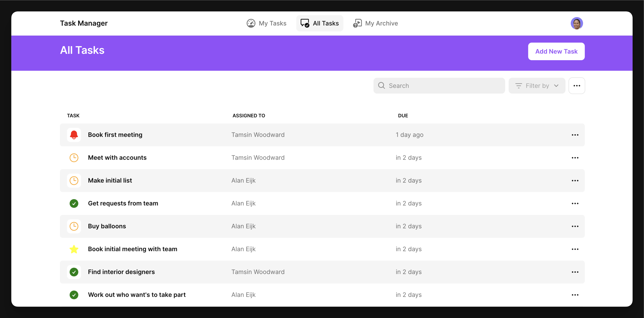Screen dimensions: 644x318
Task: Select Book initial meeting with team task name
Action: click(x=133, y=249)
